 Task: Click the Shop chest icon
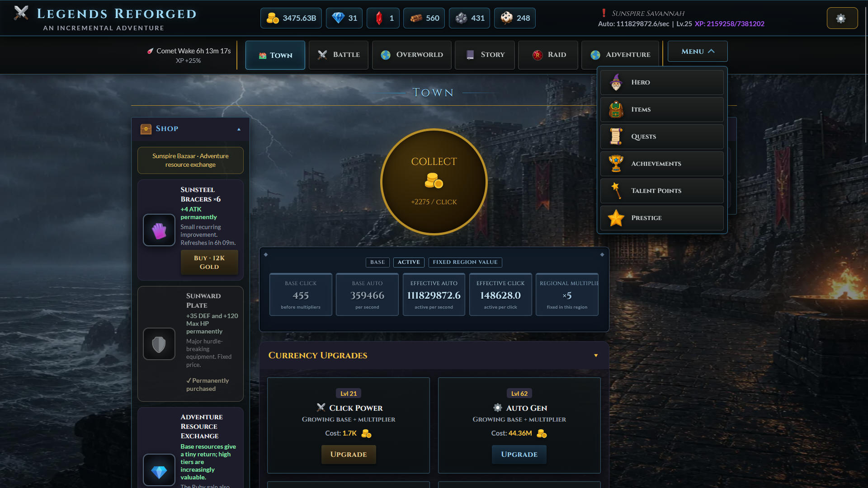point(146,129)
